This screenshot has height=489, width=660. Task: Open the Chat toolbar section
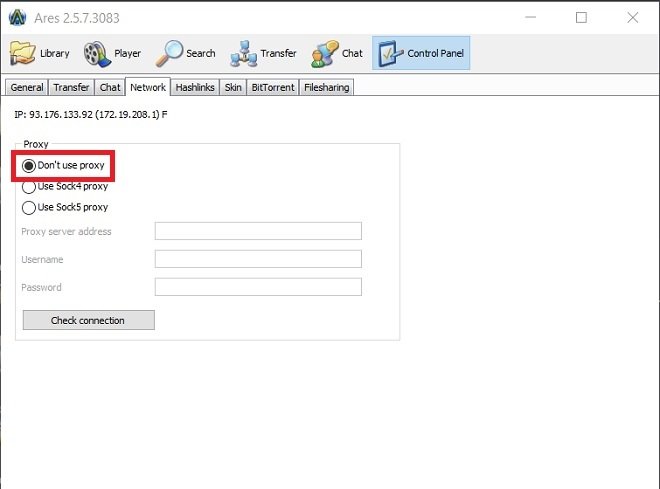(337, 53)
